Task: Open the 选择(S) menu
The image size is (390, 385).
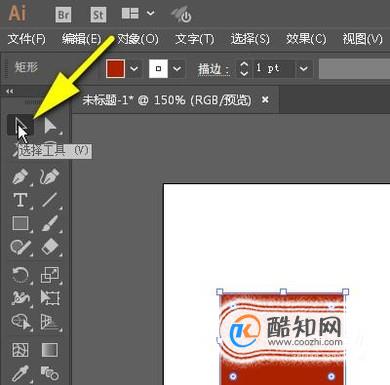Action: pyautogui.click(x=250, y=39)
